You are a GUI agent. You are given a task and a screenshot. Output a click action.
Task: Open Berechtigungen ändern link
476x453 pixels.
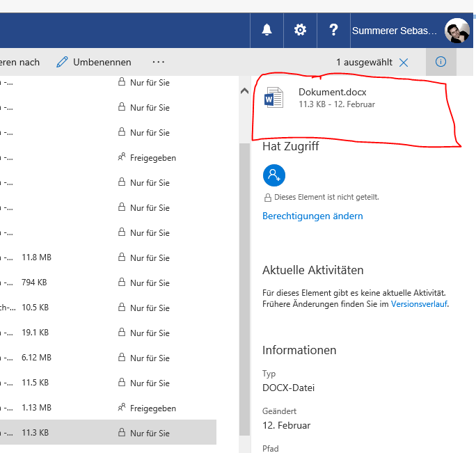coord(312,216)
